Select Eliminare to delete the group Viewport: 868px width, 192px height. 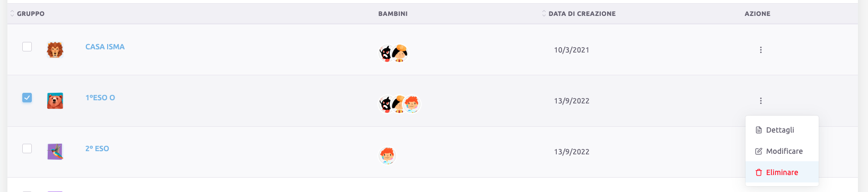tap(782, 172)
